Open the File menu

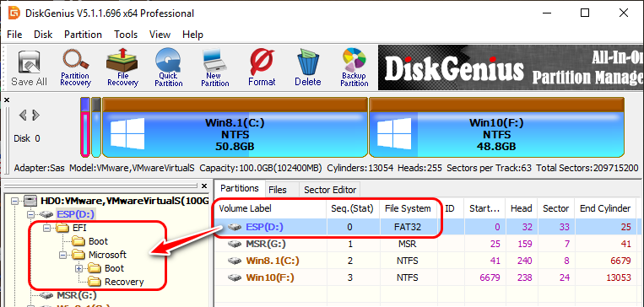(14, 35)
